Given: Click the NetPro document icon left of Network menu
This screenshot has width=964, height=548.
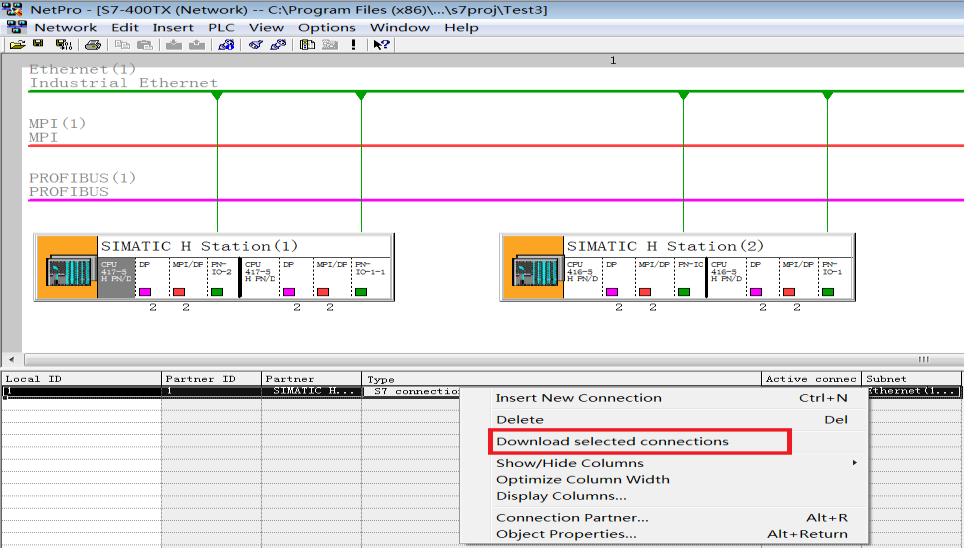Looking at the screenshot, I should (x=17, y=27).
